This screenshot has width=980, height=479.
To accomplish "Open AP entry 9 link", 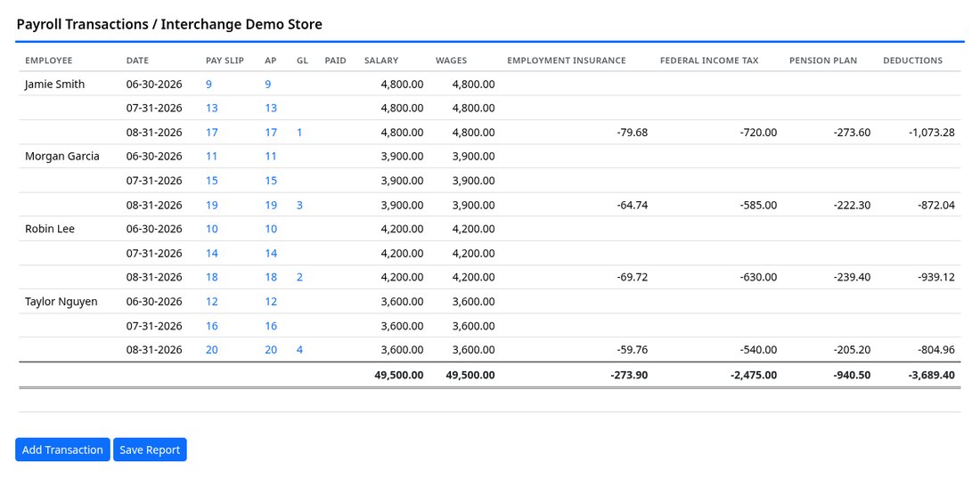I will click(x=268, y=84).
